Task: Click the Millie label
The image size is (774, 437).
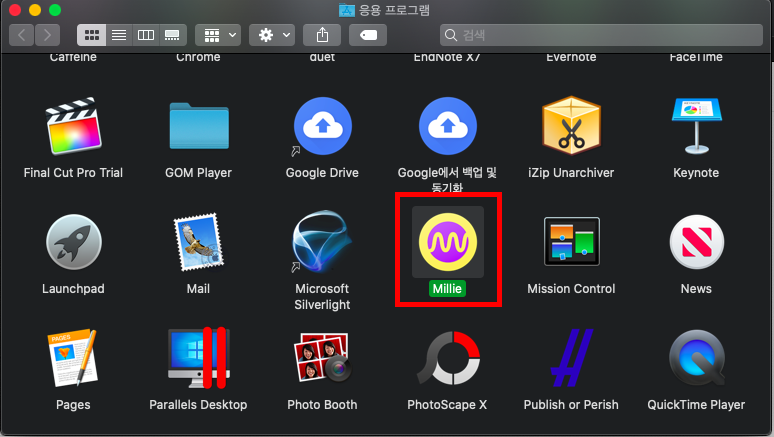Action: pos(447,288)
